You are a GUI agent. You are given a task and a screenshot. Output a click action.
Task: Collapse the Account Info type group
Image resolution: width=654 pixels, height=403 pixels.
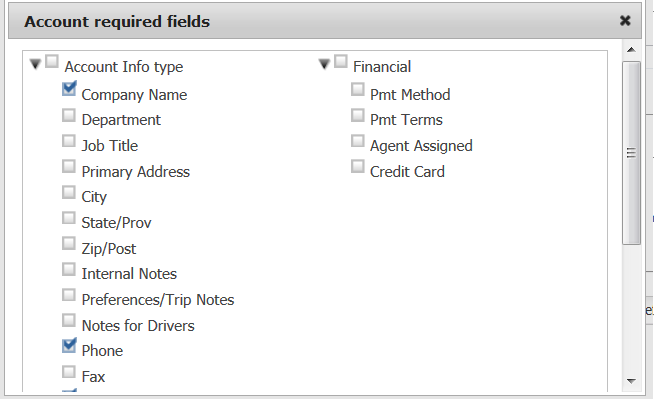pos(36,64)
